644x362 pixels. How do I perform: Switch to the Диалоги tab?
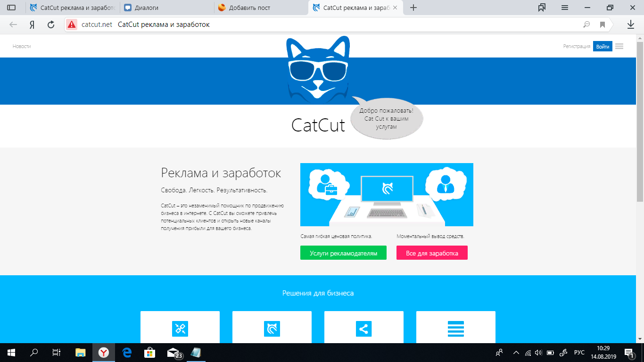pos(167,8)
